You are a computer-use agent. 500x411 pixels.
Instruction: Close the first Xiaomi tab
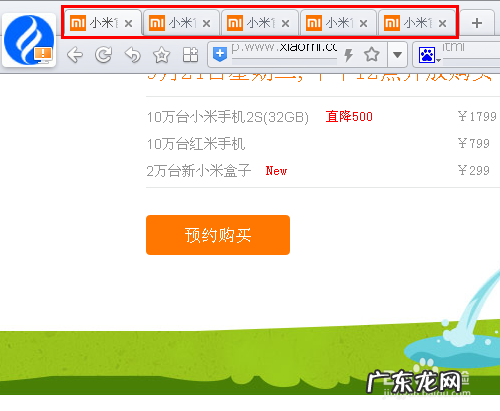tap(128, 23)
